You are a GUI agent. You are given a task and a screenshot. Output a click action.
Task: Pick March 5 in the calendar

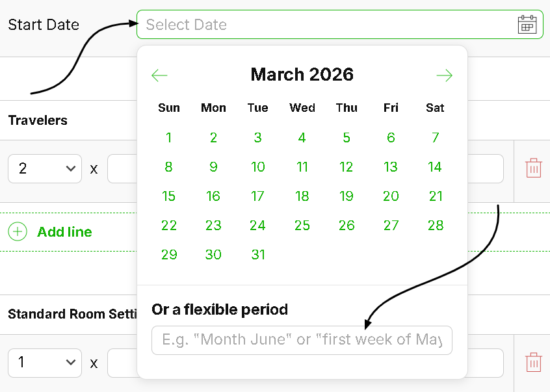point(347,138)
